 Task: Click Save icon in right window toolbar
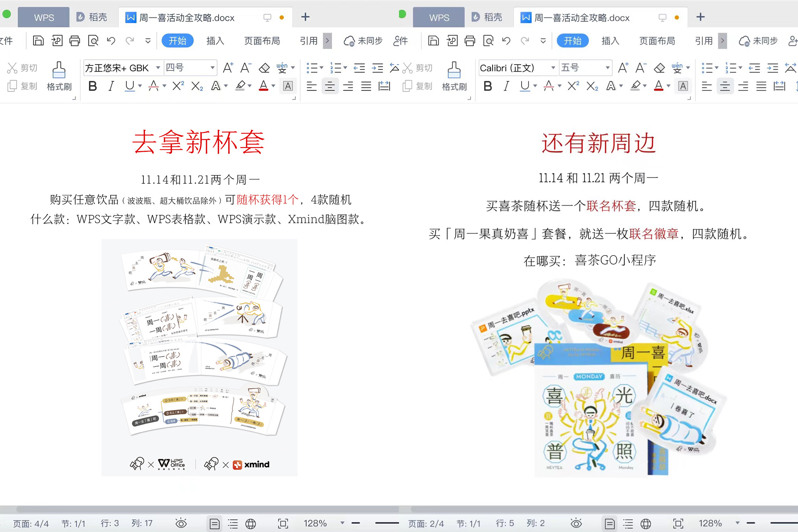[433, 41]
